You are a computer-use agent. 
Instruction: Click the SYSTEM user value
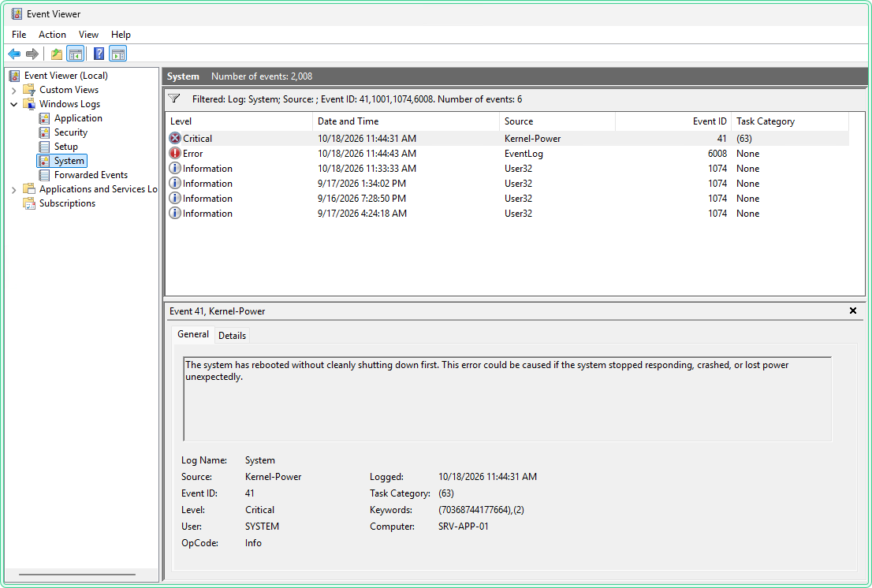pos(262,527)
